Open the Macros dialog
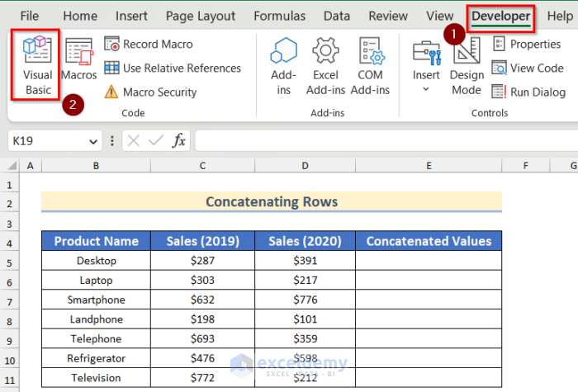Viewport: 578px width, 392px height. 79,60
